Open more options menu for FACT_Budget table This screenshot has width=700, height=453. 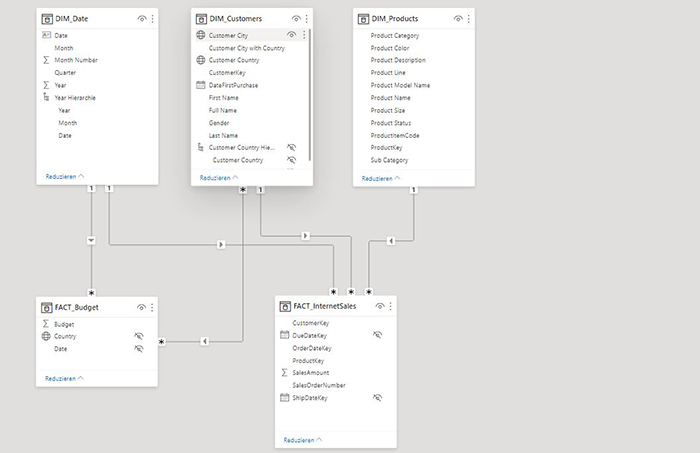coord(152,308)
